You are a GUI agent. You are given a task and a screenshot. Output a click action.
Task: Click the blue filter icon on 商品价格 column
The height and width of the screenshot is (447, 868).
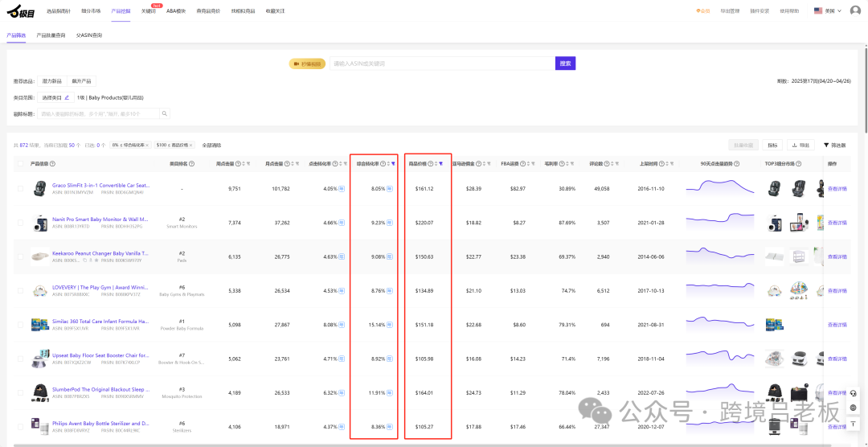point(440,164)
